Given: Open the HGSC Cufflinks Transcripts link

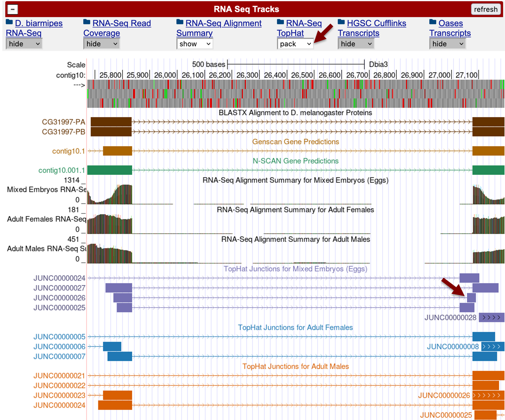Looking at the screenshot, I should point(372,28).
